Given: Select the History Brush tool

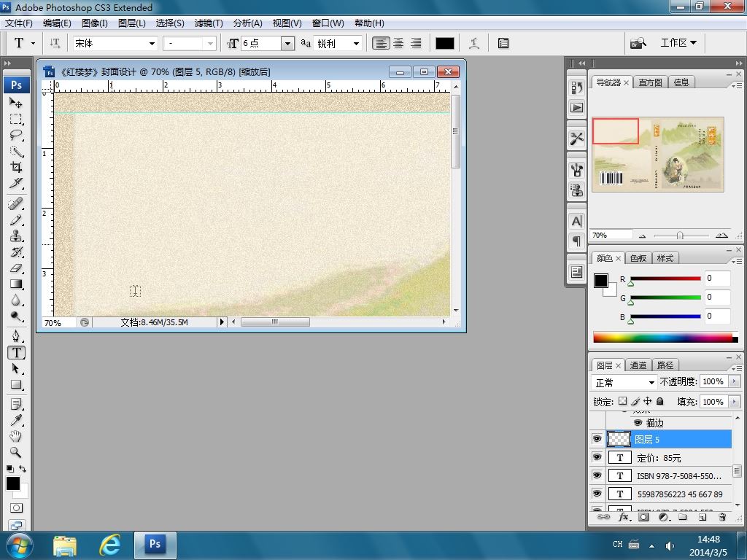Looking at the screenshot, I should click(x=16, y=252).
